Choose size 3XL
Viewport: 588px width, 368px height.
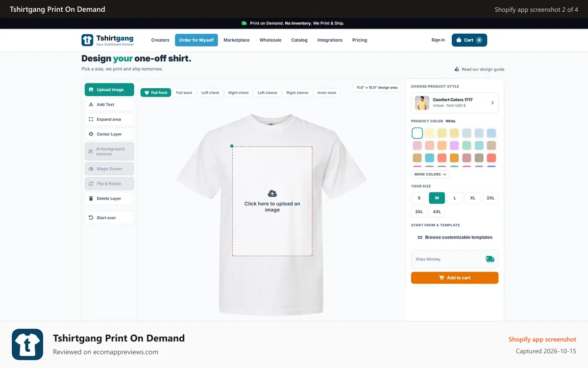419,211
